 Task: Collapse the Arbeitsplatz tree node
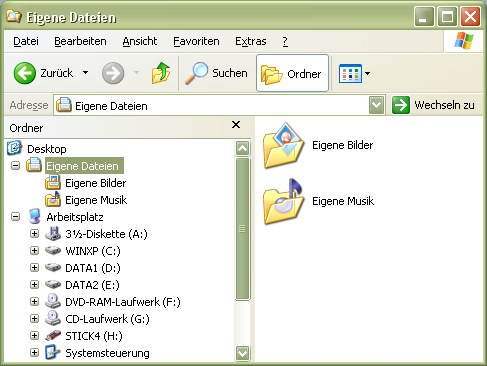pos(15,217)
